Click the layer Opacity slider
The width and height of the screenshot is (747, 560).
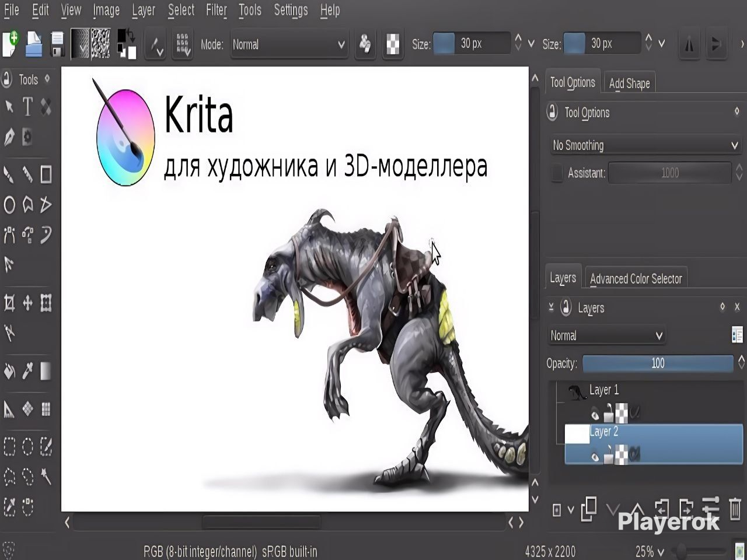tap(658, 363)
